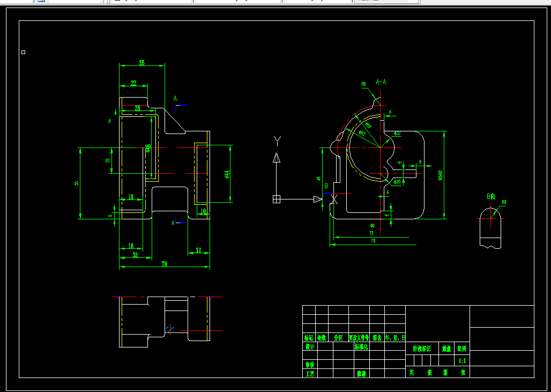The width and height of the screenshot is (551, 392).
Task: Click the UCS origin square marker
Action: [x=277, y=199]
